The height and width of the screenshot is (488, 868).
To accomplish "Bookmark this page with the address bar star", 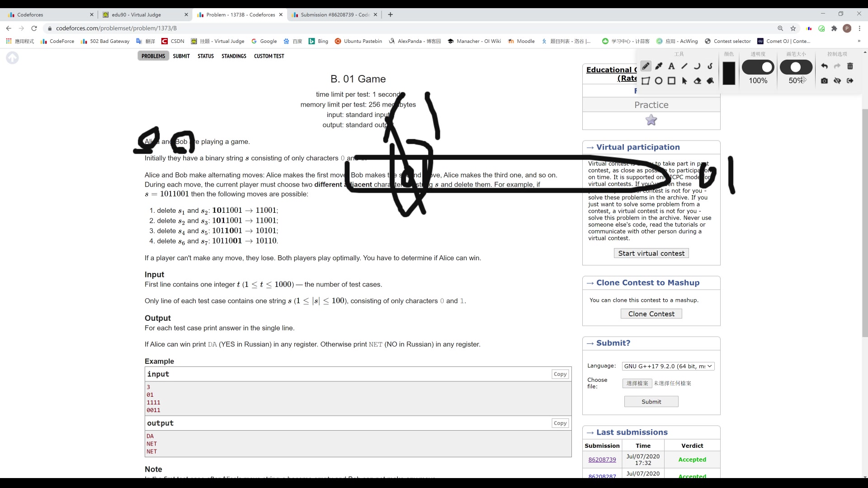I will (x=793, y=28).
